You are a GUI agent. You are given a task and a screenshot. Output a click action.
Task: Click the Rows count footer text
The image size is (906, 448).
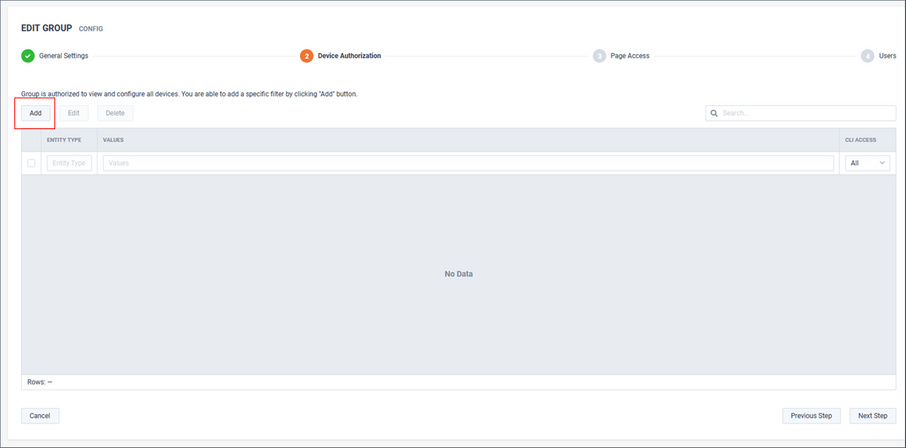pyautogui.click(x=40, y=382)
